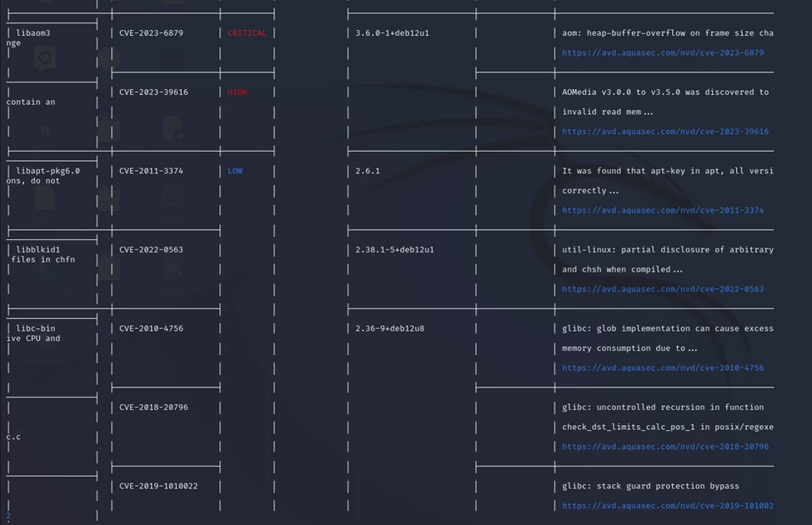Click the libaom3 package name
This screenshot has height=525, width=812.
[33, 33]
